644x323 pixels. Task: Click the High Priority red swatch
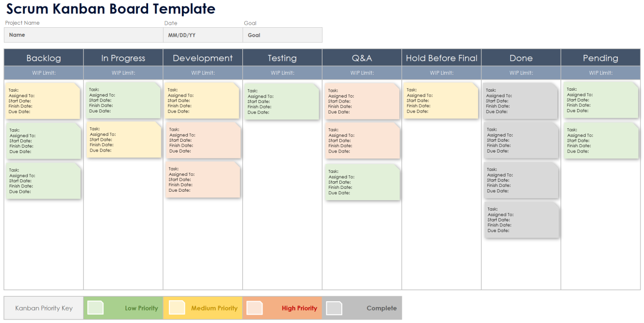tap(255, 308)
